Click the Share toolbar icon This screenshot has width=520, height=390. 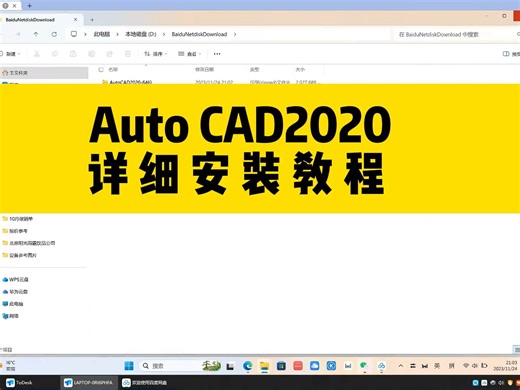[x=109, y=54]
